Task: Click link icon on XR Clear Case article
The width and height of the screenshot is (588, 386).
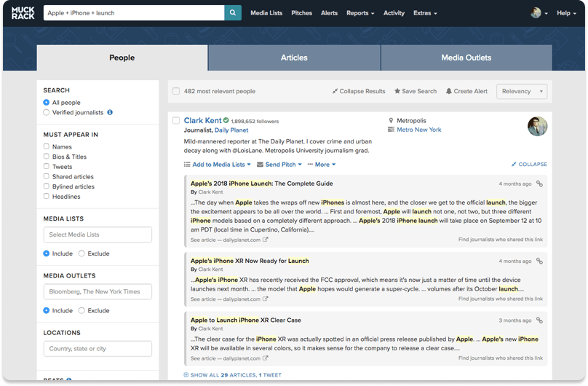Action: click(x=539, y=320)
